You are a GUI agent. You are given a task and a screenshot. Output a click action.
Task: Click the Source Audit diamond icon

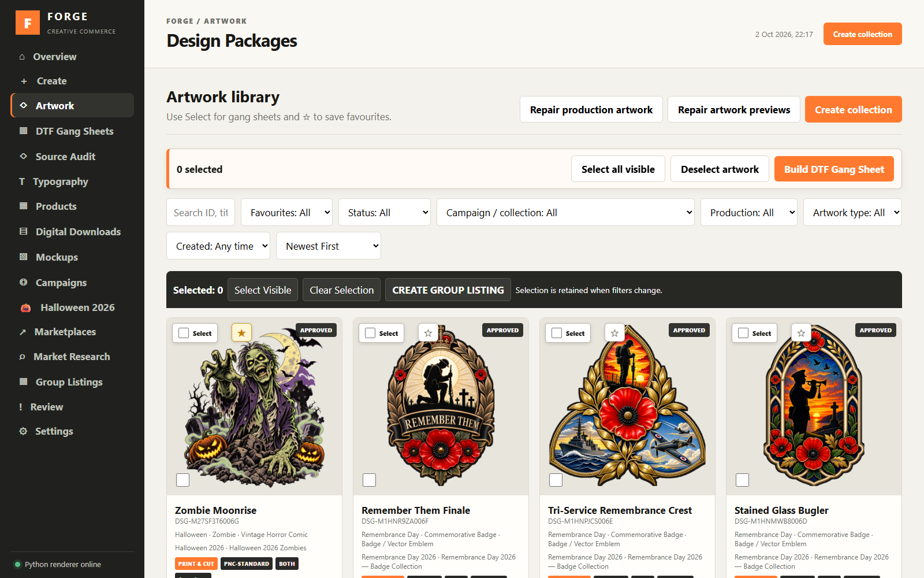pos(24,157)
